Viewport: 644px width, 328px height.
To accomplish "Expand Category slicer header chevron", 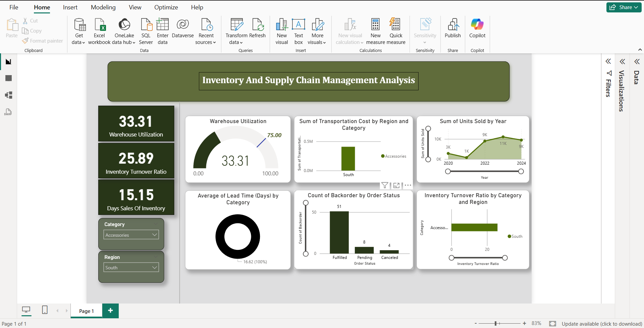I will pos(155,224).
